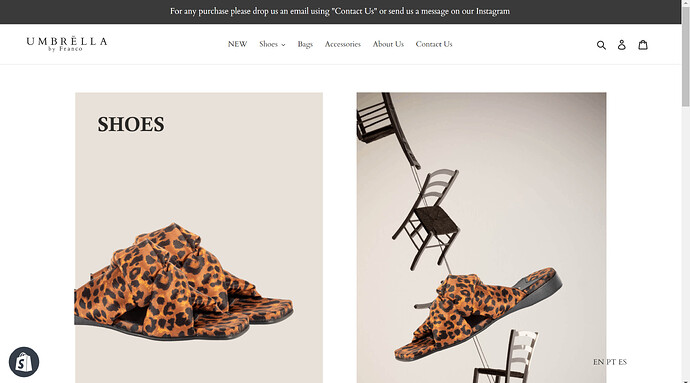Screen dimensions: 690x383
Task: Click the Umbrella by Franco logo
Action: coord(67,44)
